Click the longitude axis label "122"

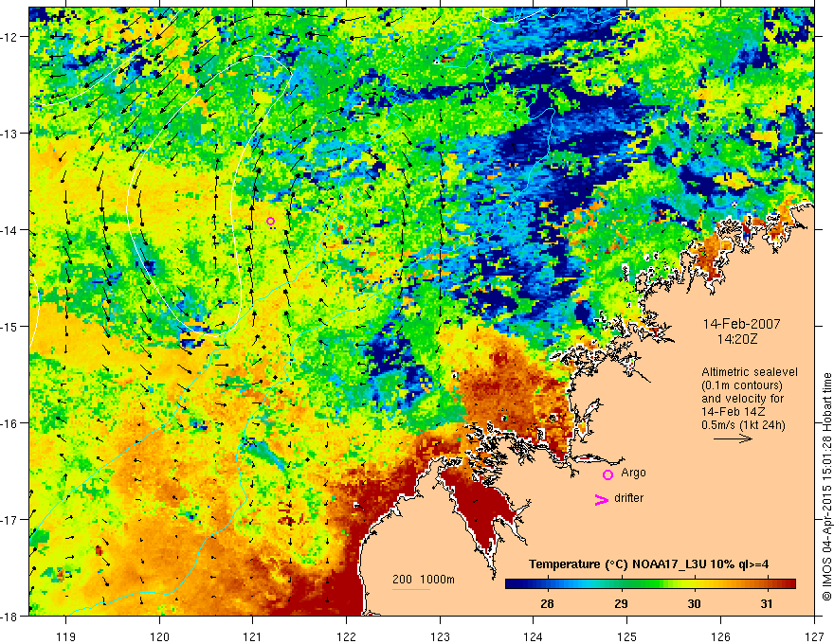point(346,637)
